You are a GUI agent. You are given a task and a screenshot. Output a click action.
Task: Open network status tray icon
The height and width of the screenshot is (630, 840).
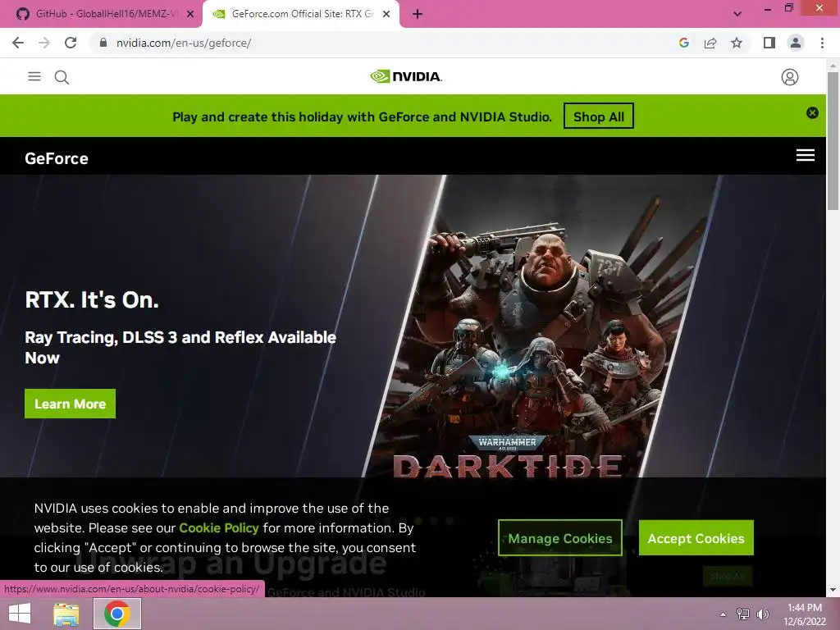[743, 614]
